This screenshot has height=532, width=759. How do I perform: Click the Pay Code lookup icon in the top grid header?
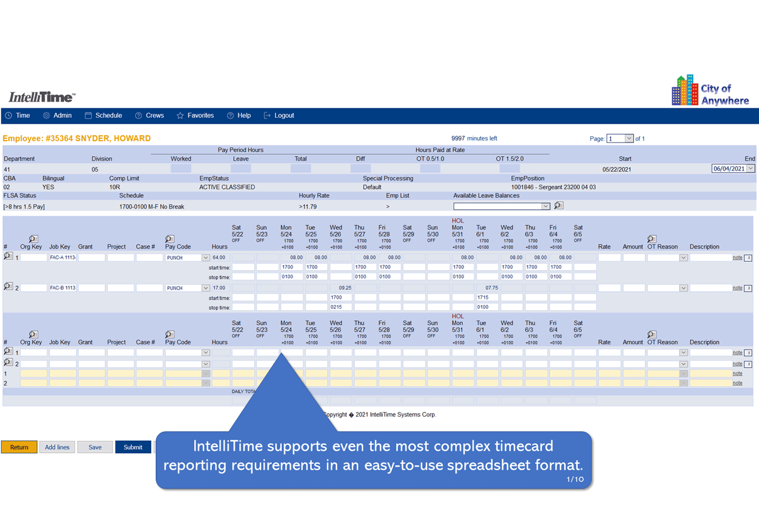click(169, 239)
